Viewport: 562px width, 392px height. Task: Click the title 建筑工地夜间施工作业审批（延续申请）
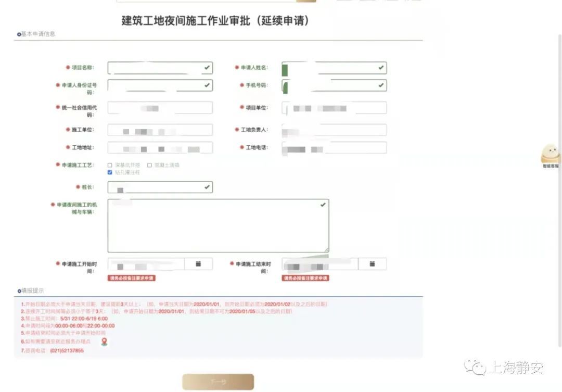(215, 21)
